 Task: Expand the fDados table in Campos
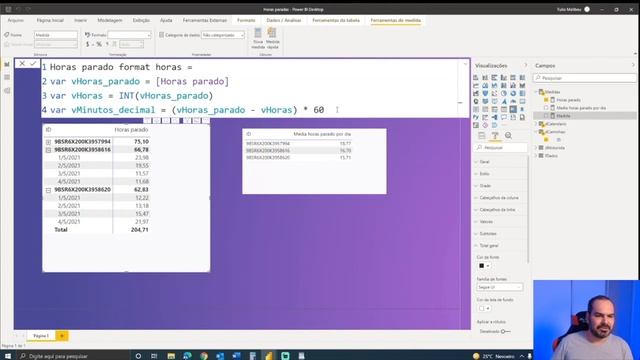tap(536, 156)
